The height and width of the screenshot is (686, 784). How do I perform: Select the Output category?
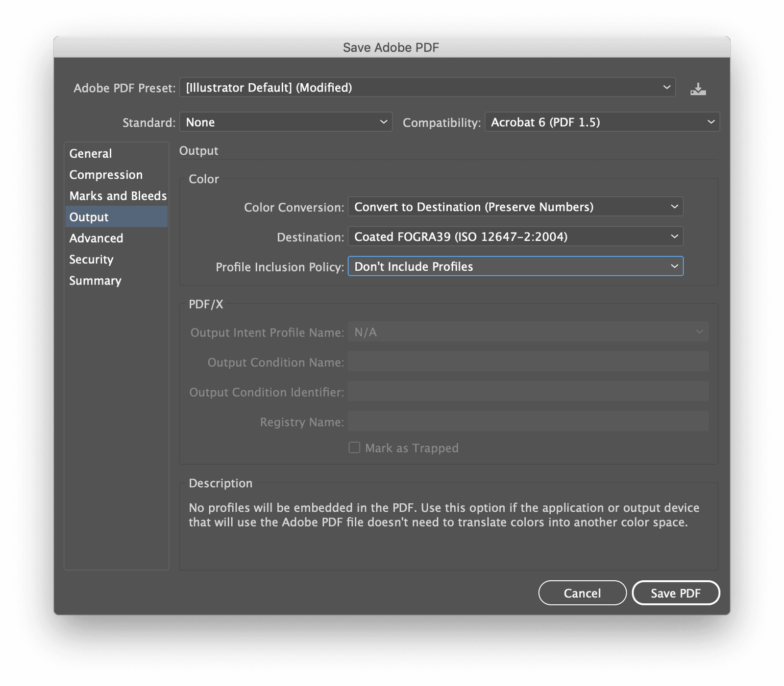[116, 217]
